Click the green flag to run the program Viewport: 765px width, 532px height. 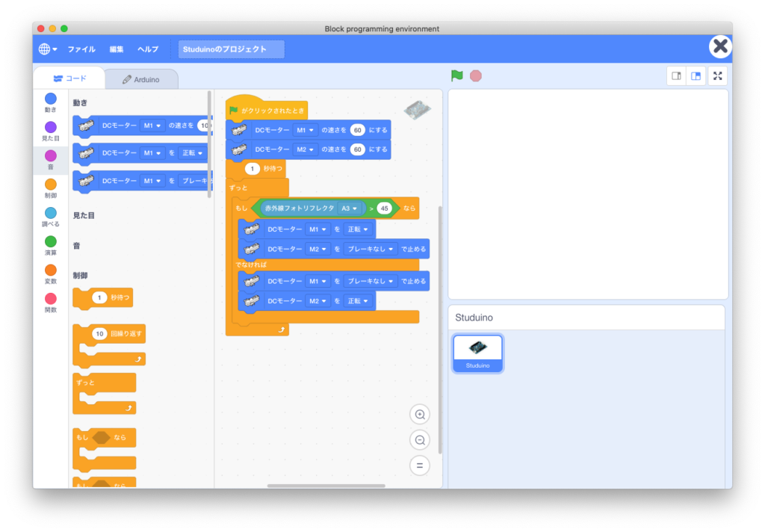(458, 75)
